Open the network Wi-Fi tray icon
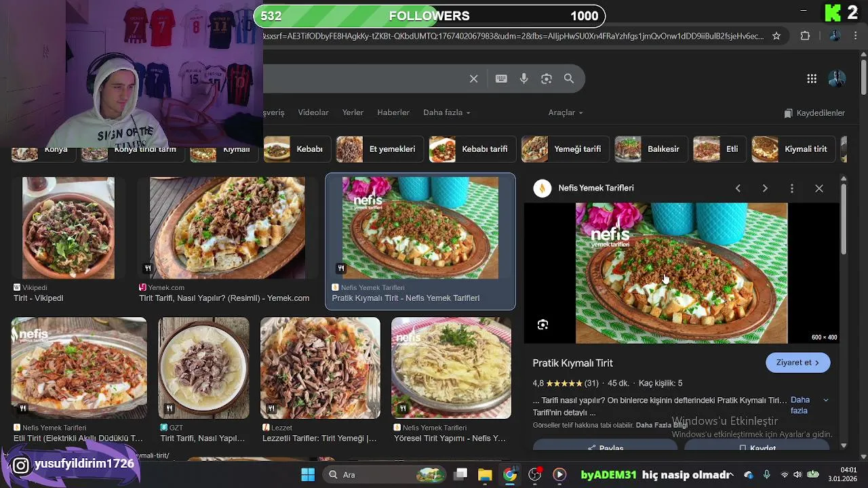 (x=785, y=474)
